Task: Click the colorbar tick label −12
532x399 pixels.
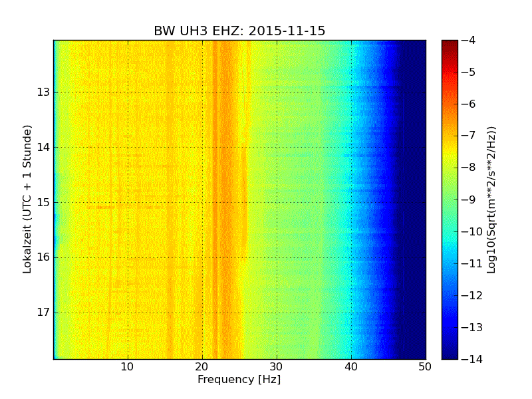Action: click(472, 295)
